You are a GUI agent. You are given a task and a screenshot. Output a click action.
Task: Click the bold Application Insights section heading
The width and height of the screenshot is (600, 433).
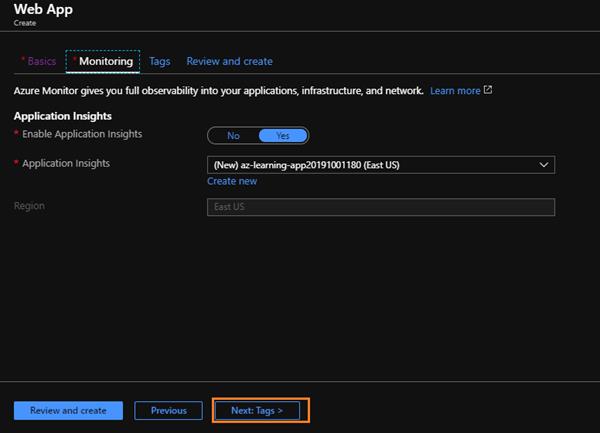point(63,116)
